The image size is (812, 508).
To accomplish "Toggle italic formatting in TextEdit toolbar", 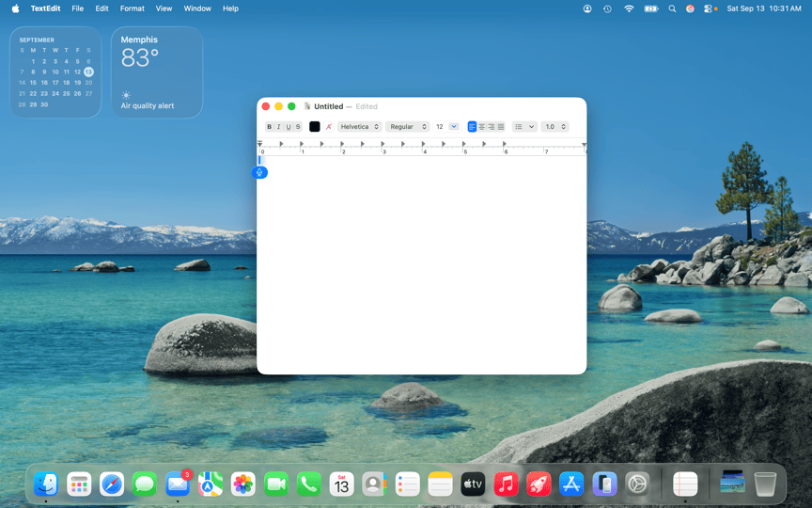I will point(278,126).
